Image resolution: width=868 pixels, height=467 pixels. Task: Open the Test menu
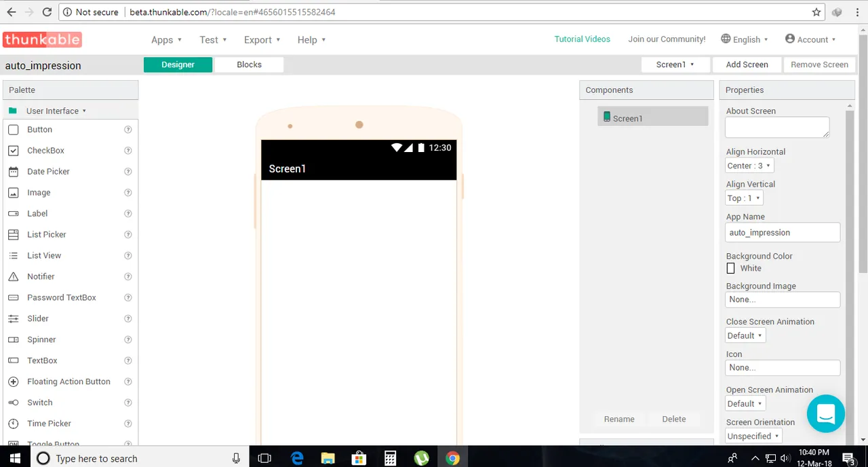[x=214, y=40]
